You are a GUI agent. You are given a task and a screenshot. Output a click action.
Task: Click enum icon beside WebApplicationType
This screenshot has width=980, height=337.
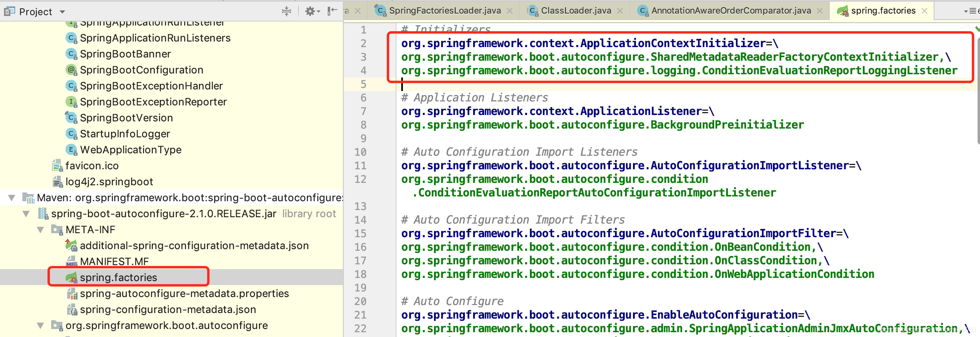click(71, 150)
